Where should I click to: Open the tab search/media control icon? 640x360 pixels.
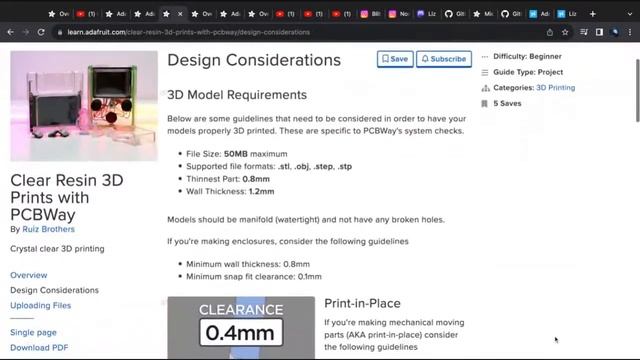coord(584,32)
